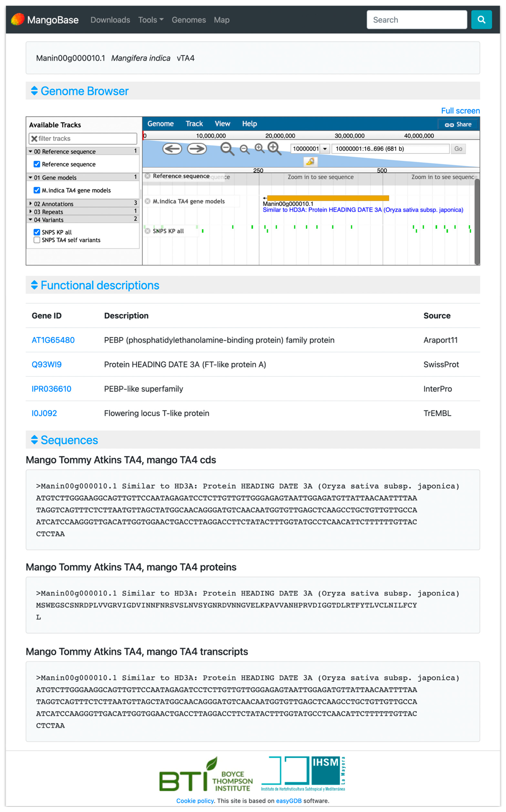The width and height of the screenshot is (506, 812).
Task: Close the SNPS KP all track
Action: (147, 231)
